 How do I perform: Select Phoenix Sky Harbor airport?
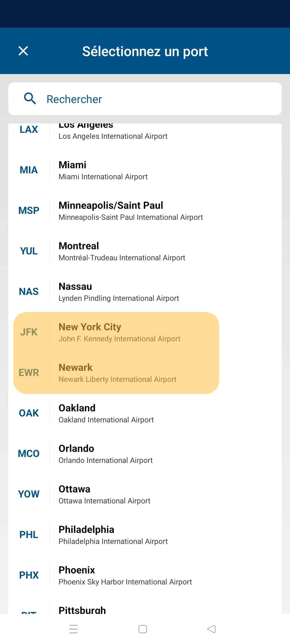click(145, 575)
